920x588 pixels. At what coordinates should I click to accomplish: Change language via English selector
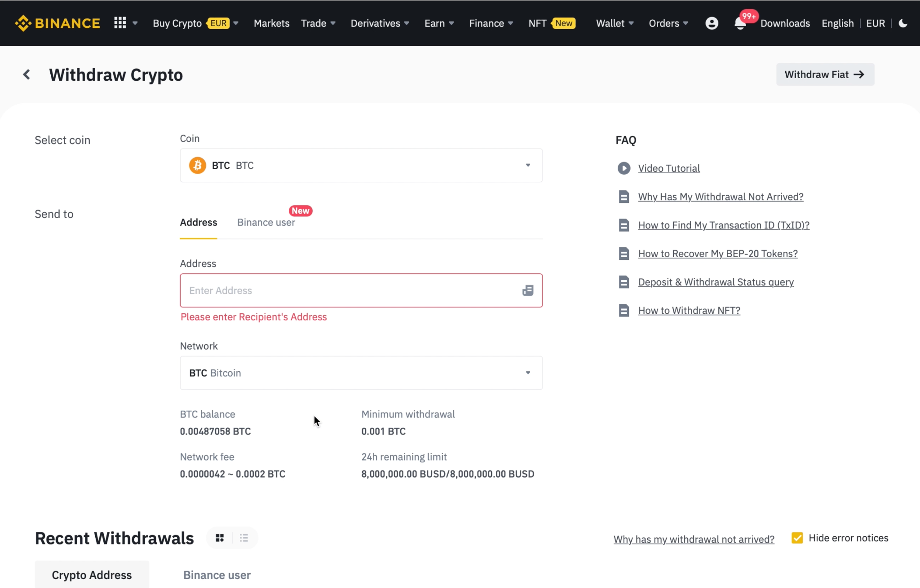click(837, 23)
